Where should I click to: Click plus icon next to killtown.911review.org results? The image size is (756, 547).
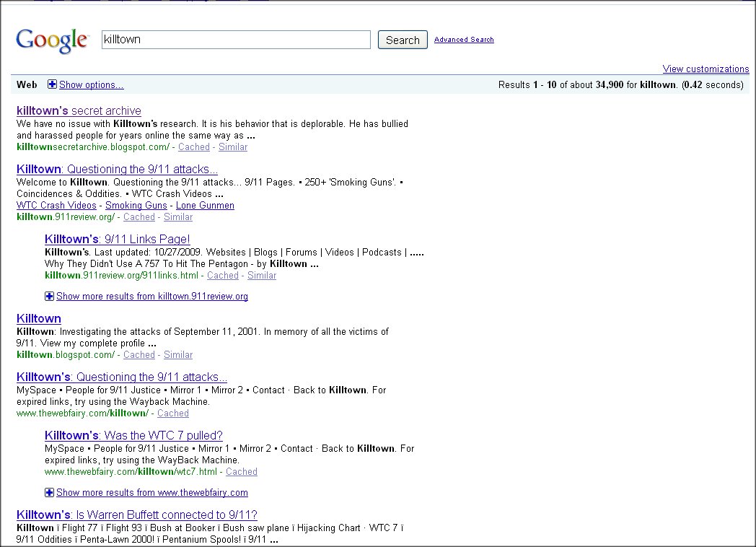pos(49,296)
